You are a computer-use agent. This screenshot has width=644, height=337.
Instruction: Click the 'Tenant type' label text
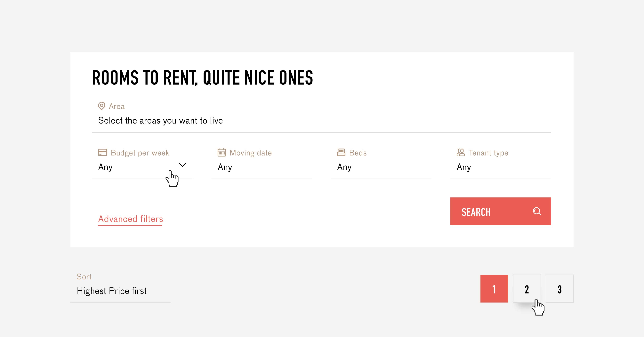[x=488, y=153]
